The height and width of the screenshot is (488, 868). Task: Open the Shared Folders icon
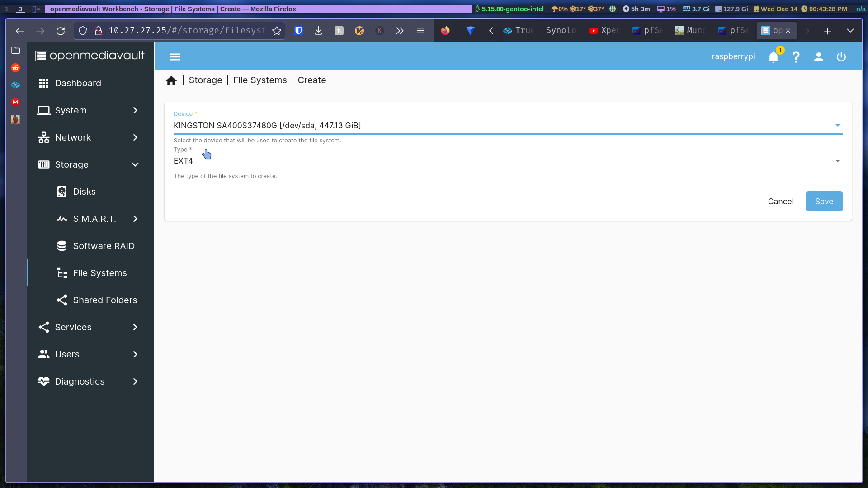coord(62,300)
